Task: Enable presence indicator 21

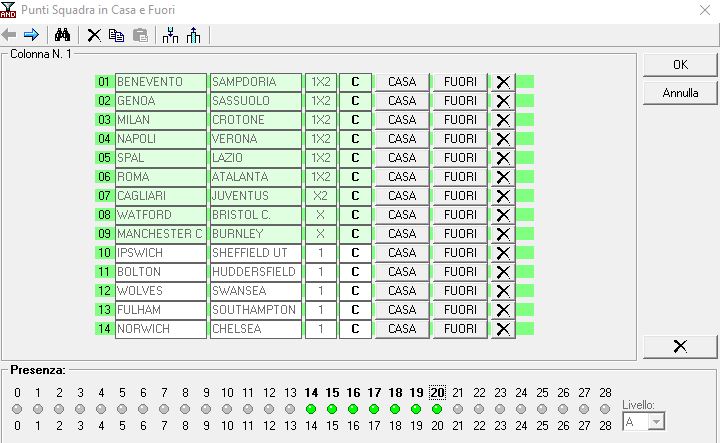Action: point(458,409)
